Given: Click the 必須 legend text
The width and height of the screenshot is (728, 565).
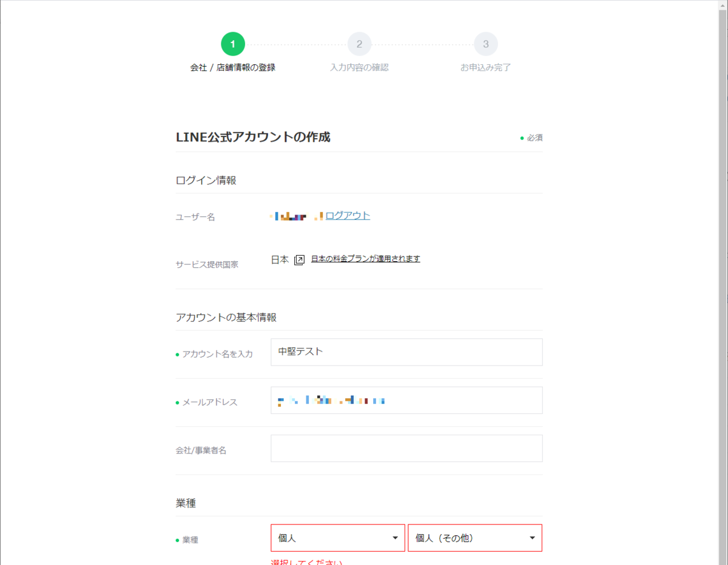Looking at the screenshot, I should (534, 138).
